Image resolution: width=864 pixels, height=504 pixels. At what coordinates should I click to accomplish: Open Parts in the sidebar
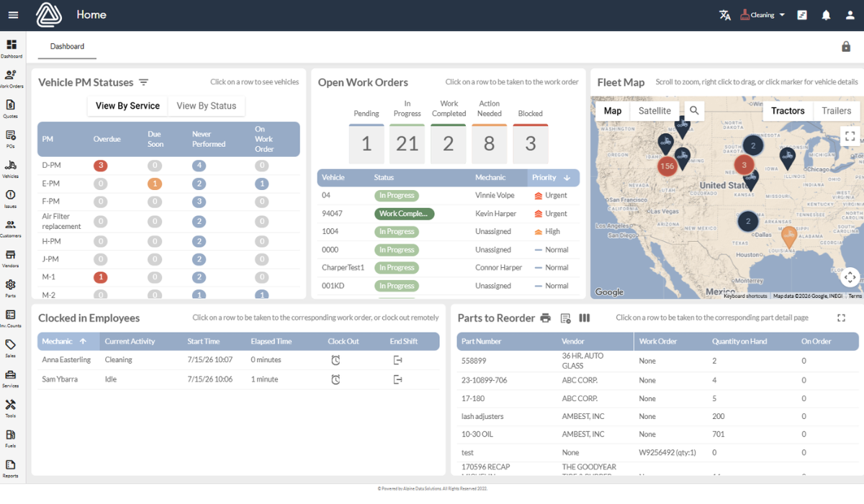tap(11, 289)
